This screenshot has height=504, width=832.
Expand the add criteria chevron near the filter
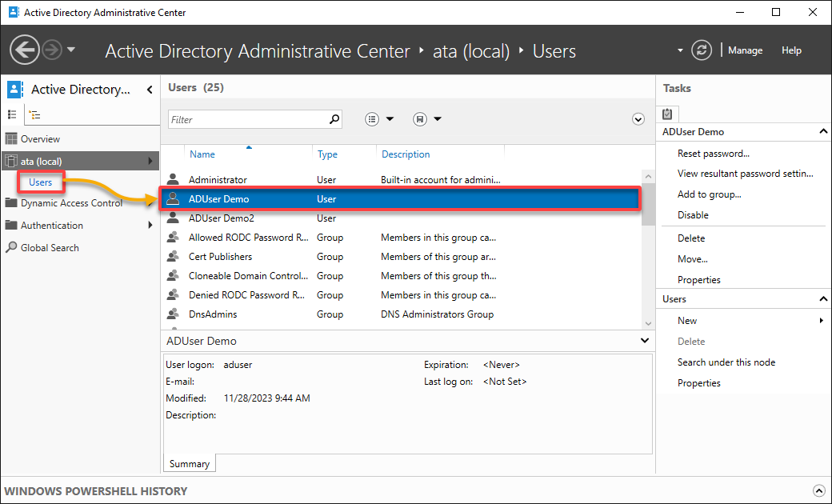tap(638, 118)
